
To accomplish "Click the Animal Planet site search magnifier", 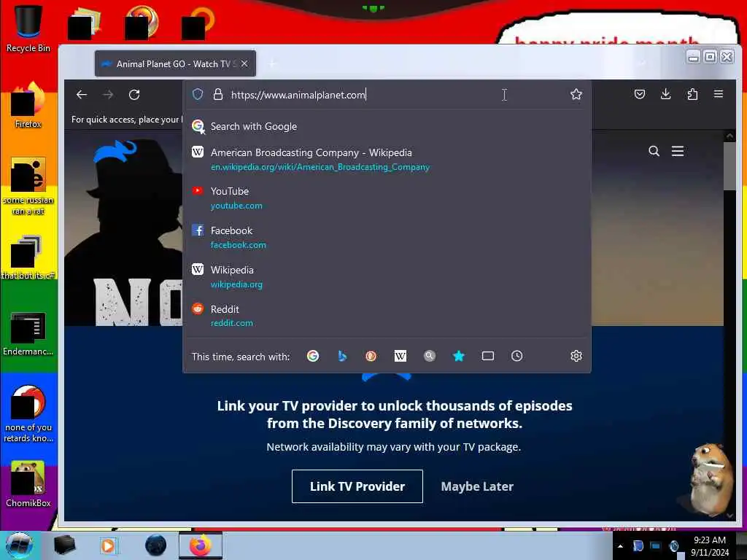I will pyautogui.click(x=654, y=152).
